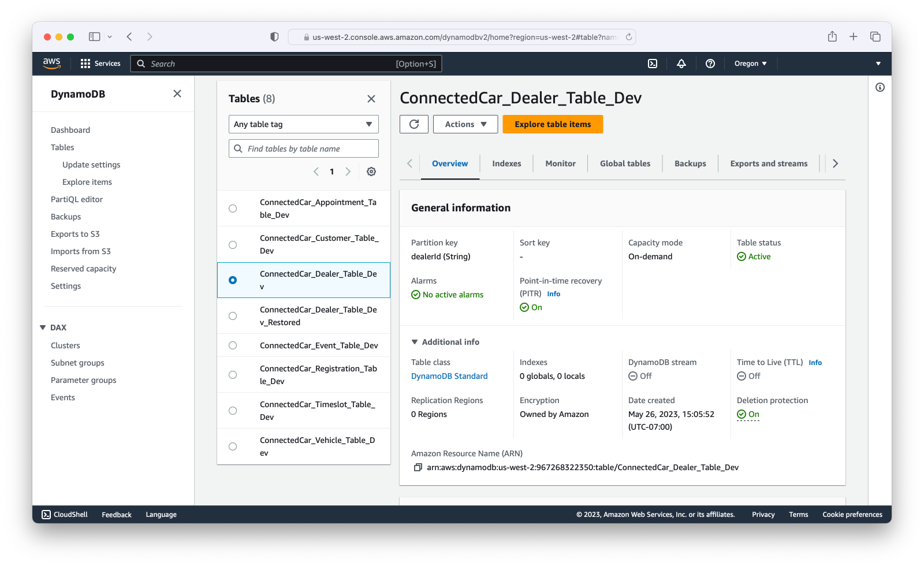Refresh the table details
Image resolution: width=924 pixels, height=566 pixels.
pyautogui.click(x=414, y=124)
